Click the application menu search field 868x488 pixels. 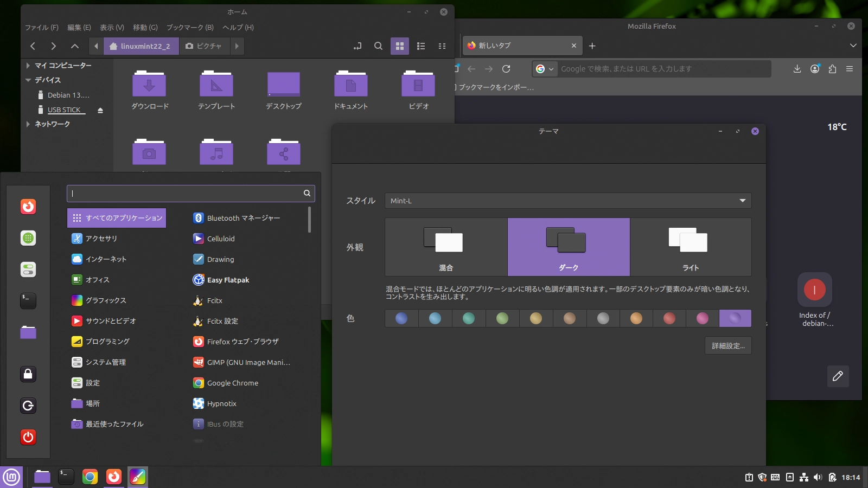point(191,193)
